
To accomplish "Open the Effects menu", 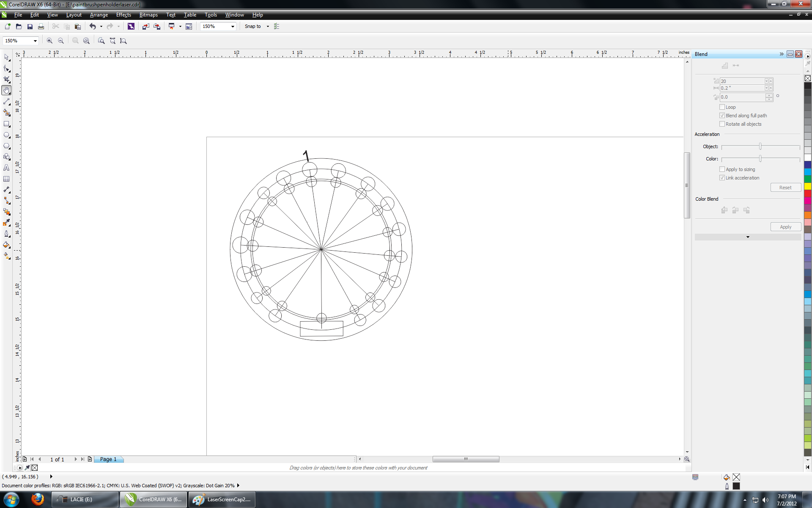I will [123, 15].
